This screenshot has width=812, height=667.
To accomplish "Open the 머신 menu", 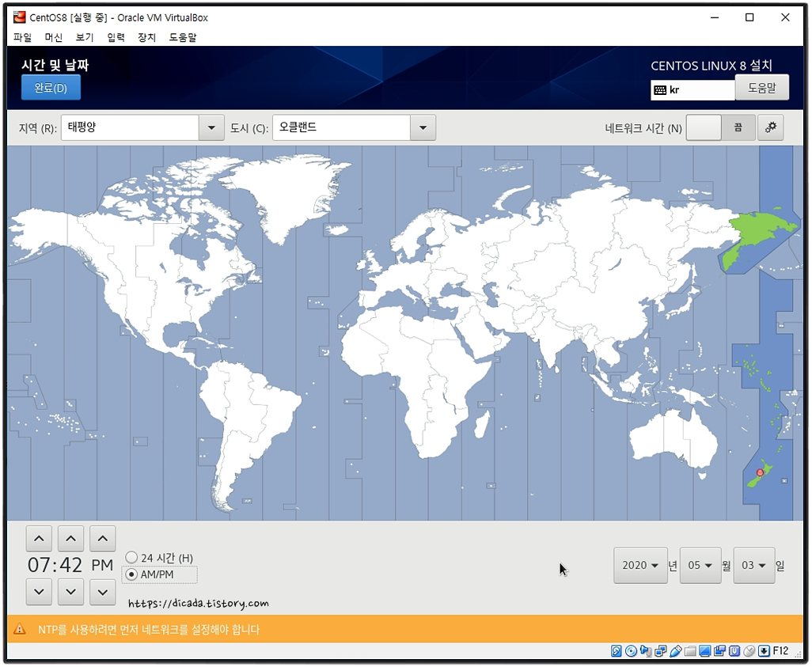I will pos(53,37).
